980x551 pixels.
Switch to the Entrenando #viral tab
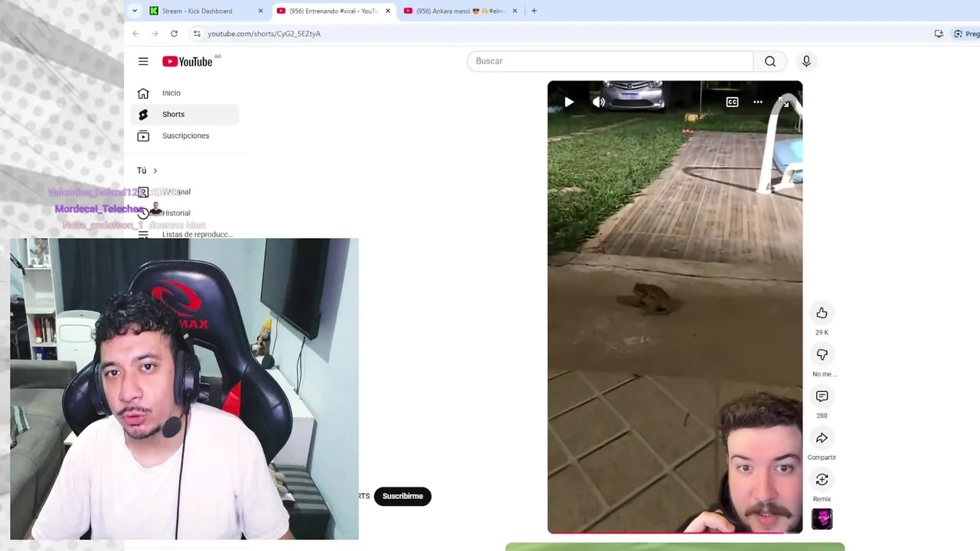(333, 11)
